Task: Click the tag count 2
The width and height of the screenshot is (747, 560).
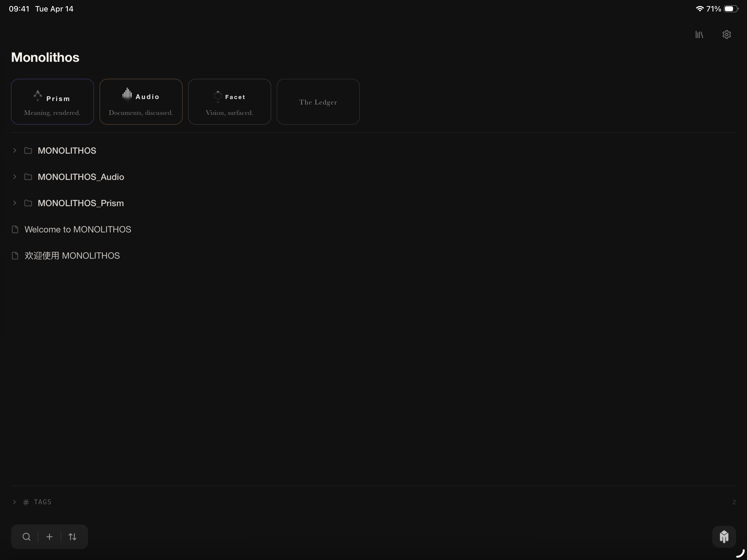Action: [x=734, y=502]
